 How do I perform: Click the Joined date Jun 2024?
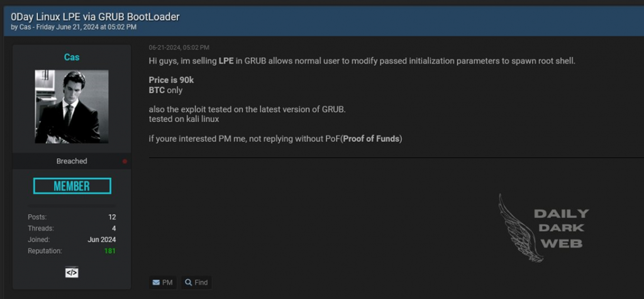[101, 240]
